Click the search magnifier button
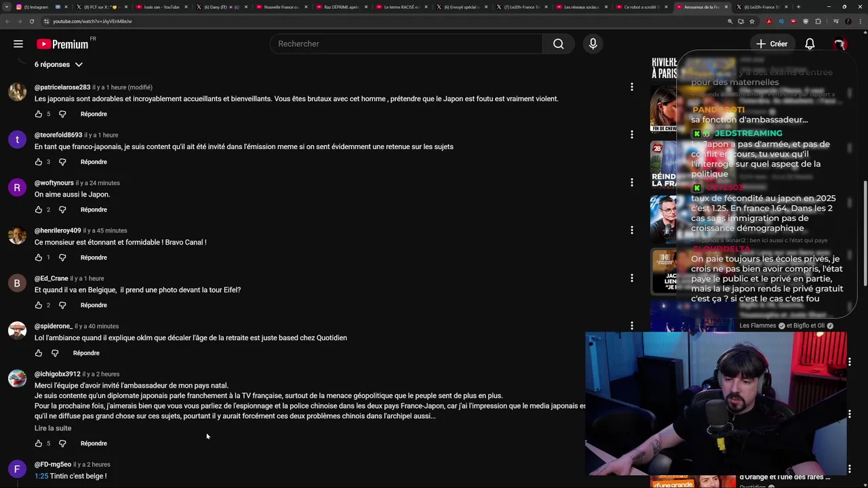The width and height of the screenshot is (868, 488). [558, 44]
